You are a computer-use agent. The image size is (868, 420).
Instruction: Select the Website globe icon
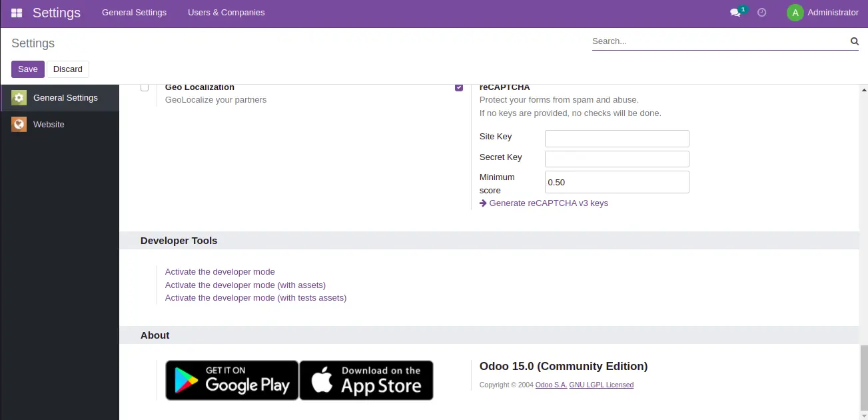(19, 125)
